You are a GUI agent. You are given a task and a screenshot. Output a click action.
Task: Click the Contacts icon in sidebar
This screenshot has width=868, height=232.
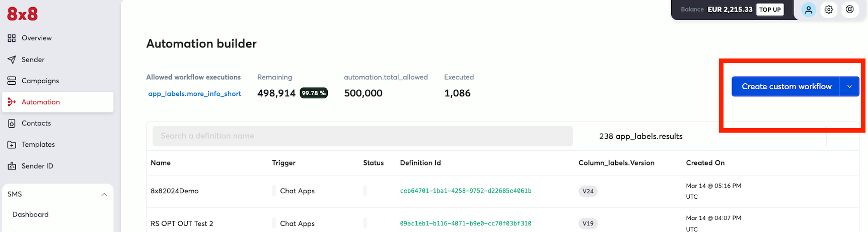(12, 124)
